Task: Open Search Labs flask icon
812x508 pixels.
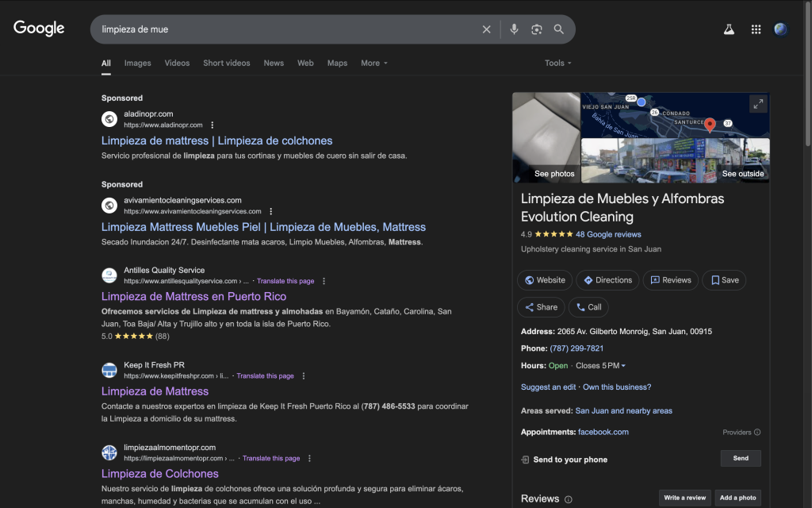Action: coord(729,29)
